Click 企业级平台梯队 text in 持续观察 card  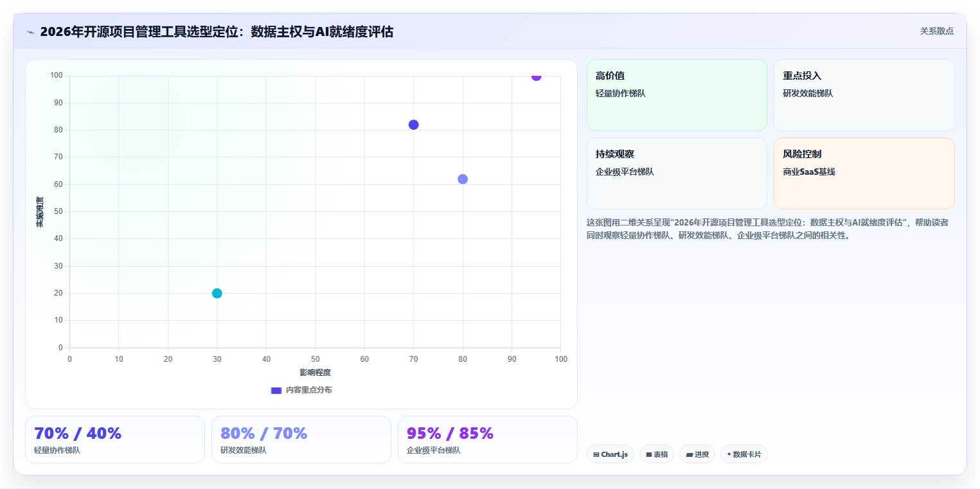(x=625, y=172)
